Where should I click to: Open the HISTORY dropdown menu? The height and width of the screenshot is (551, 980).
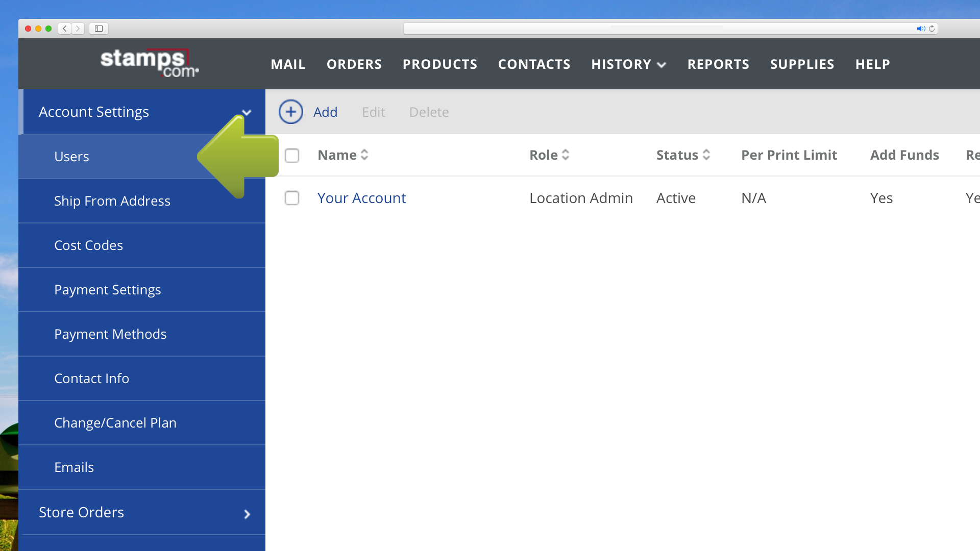pyautogui.click(x=628, y=64)
